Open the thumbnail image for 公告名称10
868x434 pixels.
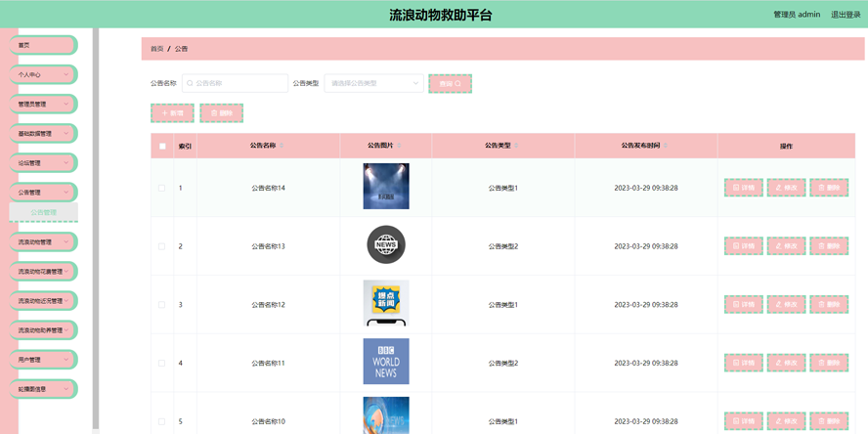[x=386, y=415]
